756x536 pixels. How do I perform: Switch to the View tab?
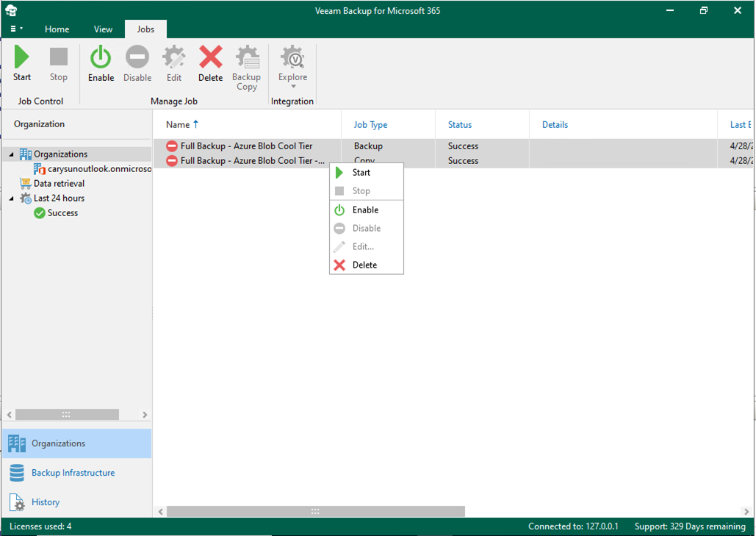(x=103, y=29)
